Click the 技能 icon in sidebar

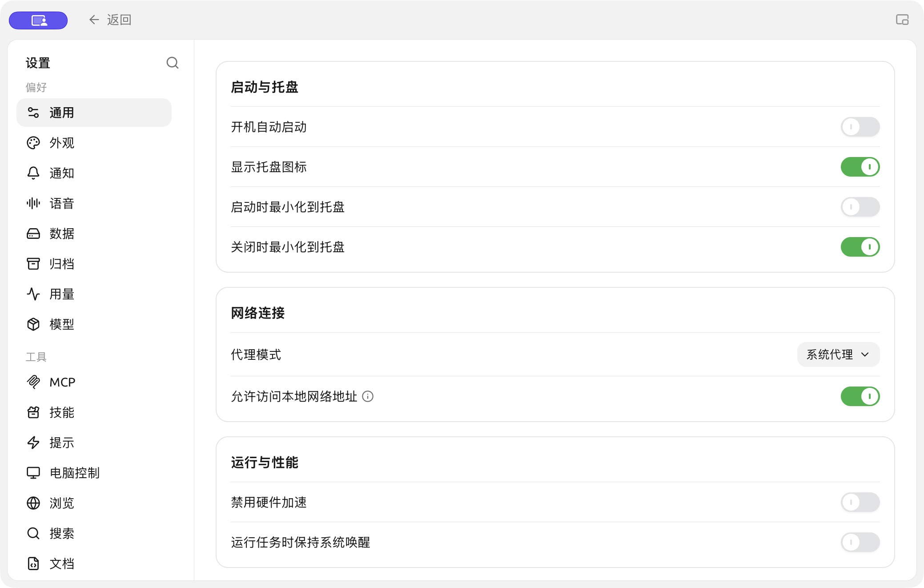coord(33,412)
